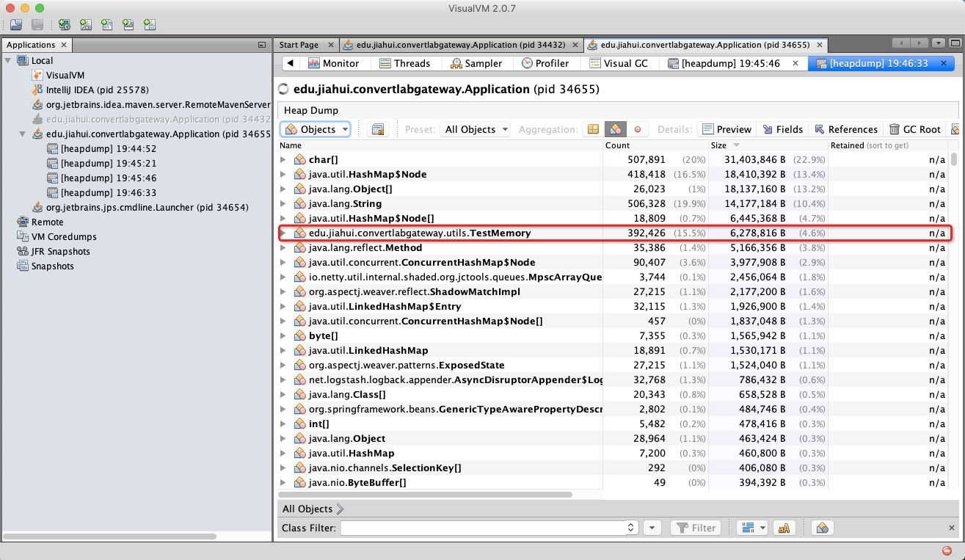Select the Remote tree node

click(40, 222)
